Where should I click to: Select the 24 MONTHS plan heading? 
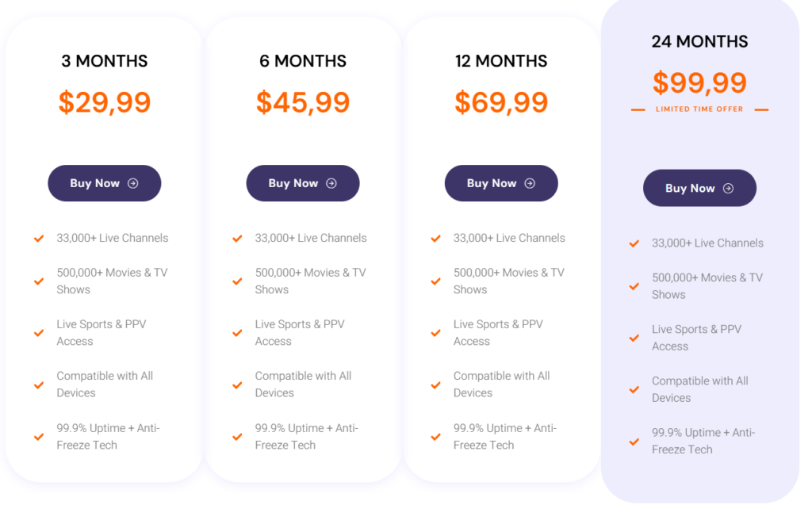(699, 41)
